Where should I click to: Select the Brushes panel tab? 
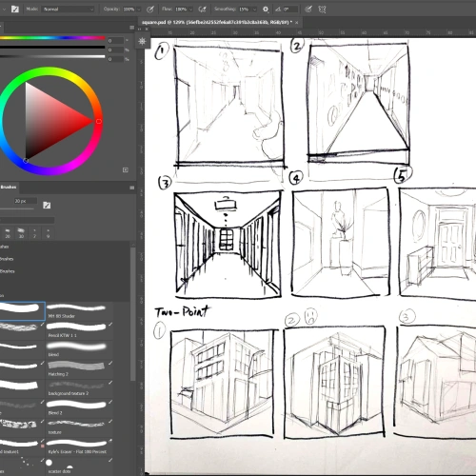tap(9, 188)
